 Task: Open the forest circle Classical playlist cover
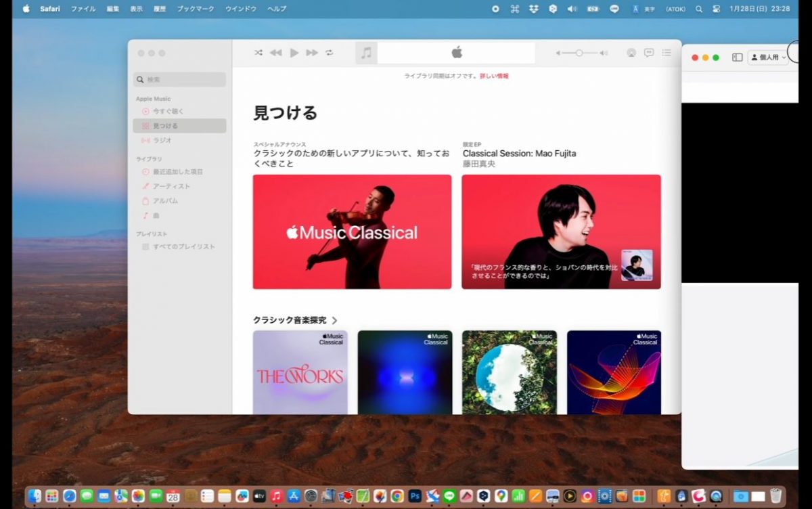[510, 372]
